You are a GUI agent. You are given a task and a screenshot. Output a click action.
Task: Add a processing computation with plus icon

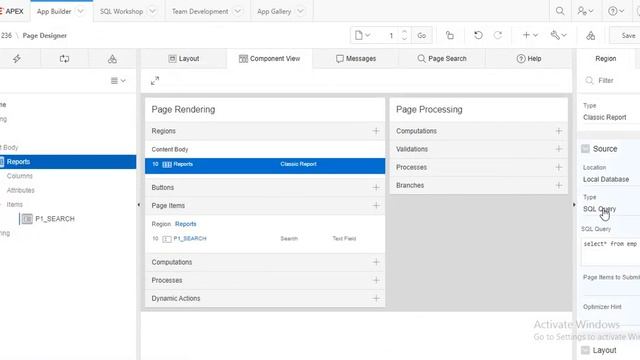pos(559,131)
